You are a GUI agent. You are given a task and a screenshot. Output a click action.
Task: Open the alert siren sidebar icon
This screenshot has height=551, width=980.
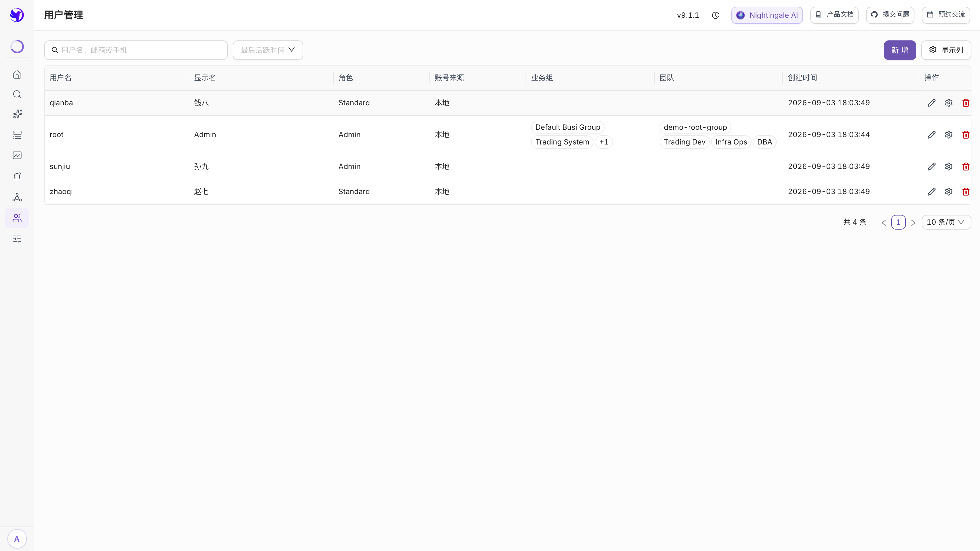coord(17,176)
